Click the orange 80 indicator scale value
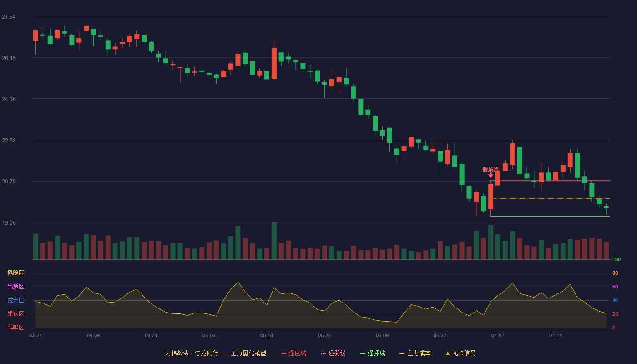Image resolution: width=637 pixels, height=364 pixels. click(x=615, y=273)
